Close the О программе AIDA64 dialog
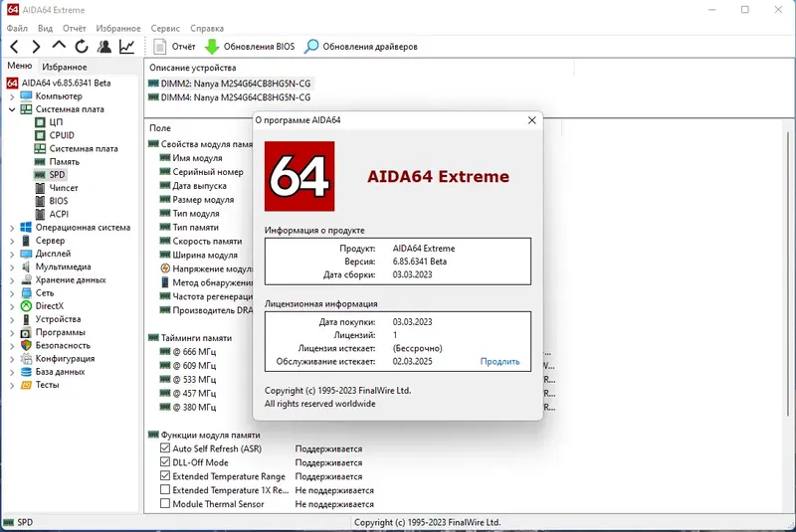The height and width of the screenshot is (532, 796). pyautogui.click(x=531, y=120)
